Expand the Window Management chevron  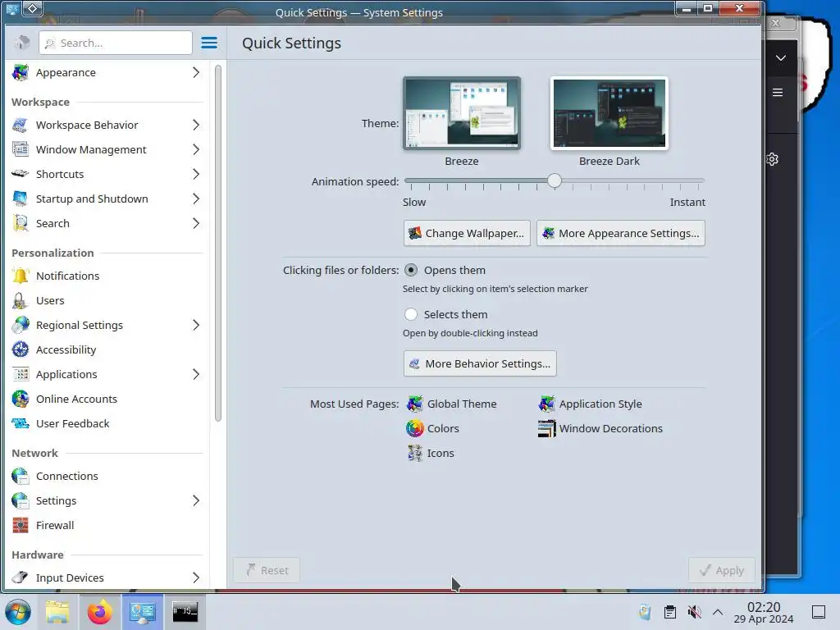tap(196, 149)
